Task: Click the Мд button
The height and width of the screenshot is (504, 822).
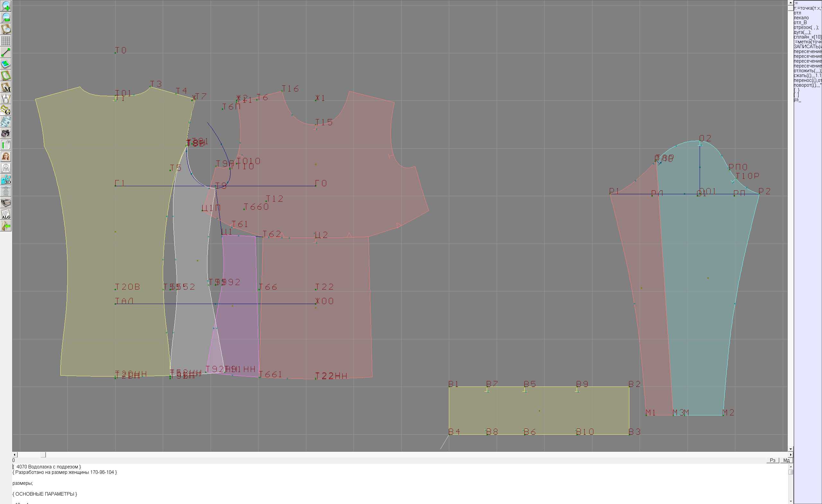Action: 786,460
